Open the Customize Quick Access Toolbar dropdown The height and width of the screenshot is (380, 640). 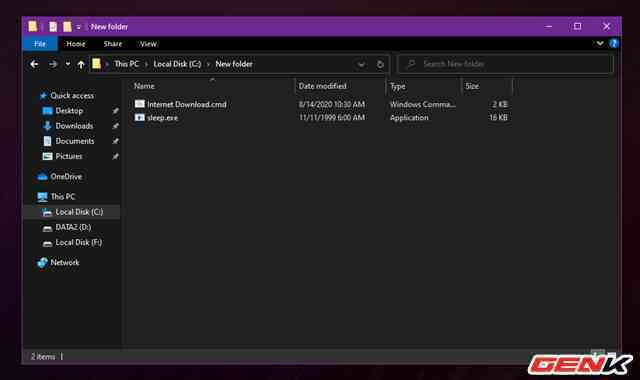tap(78, 27)
